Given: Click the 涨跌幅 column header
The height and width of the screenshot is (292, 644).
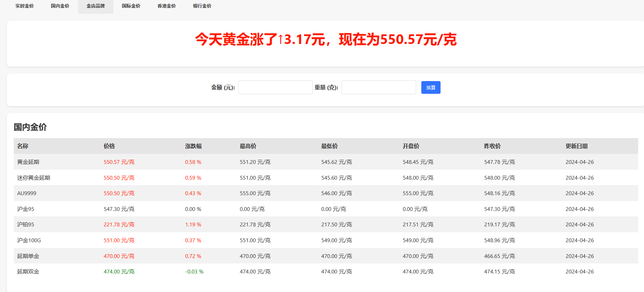Looking at the screenshot, I should pos(193,146).
